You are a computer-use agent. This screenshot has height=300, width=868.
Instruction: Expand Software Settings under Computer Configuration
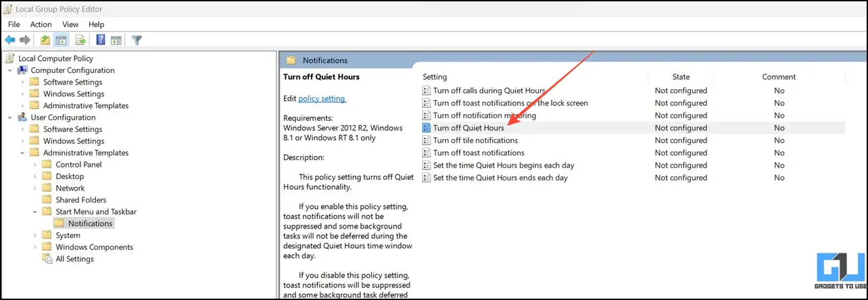point(22,82)
